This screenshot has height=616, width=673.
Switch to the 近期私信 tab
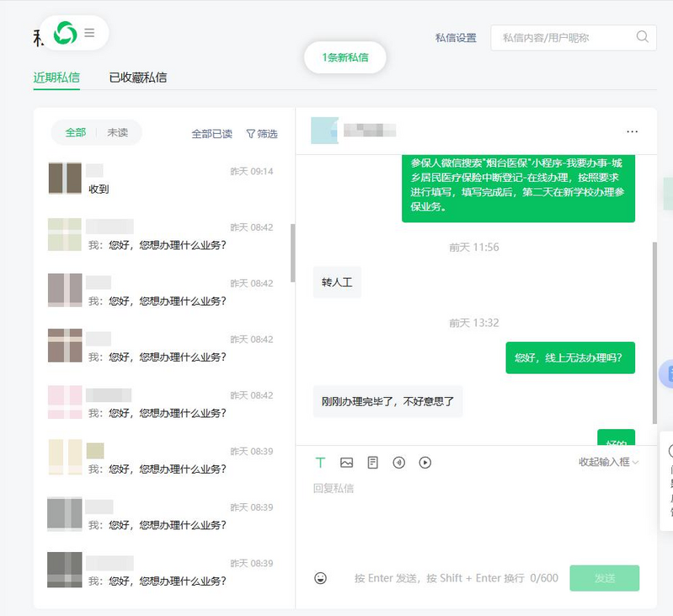click(x=56, y=78)
